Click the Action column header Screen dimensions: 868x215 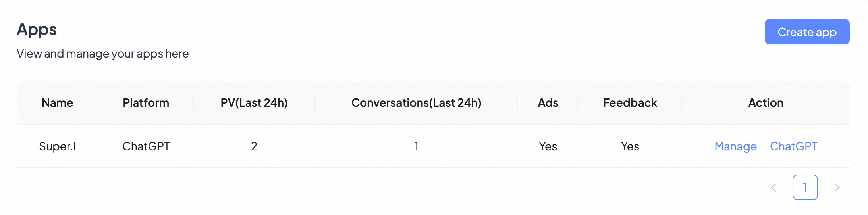(766, 103)
